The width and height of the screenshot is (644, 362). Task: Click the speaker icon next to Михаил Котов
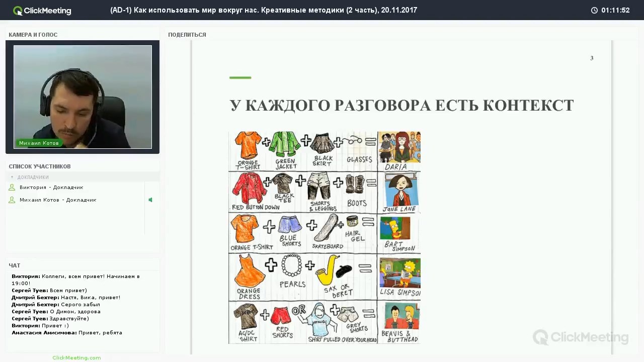click(150, 200)
